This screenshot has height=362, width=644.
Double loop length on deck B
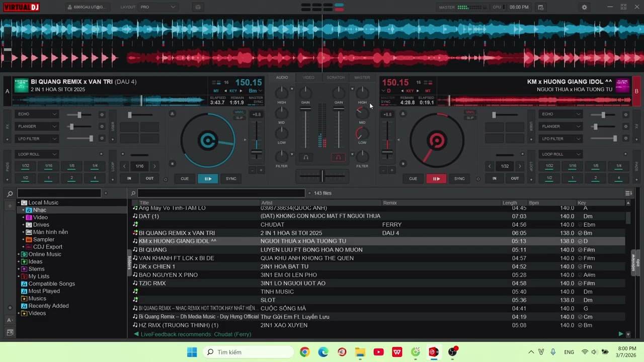[x=520, y=166]
